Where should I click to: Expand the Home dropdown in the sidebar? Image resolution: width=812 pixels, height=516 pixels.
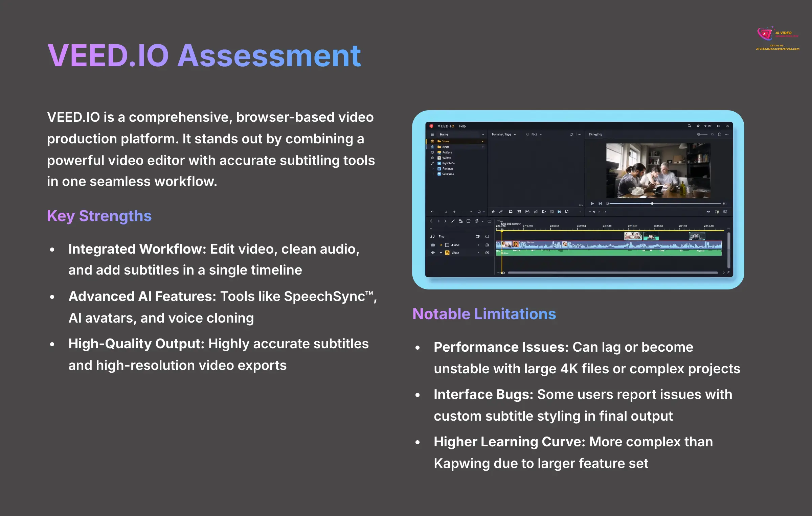(x=483, y=135)
